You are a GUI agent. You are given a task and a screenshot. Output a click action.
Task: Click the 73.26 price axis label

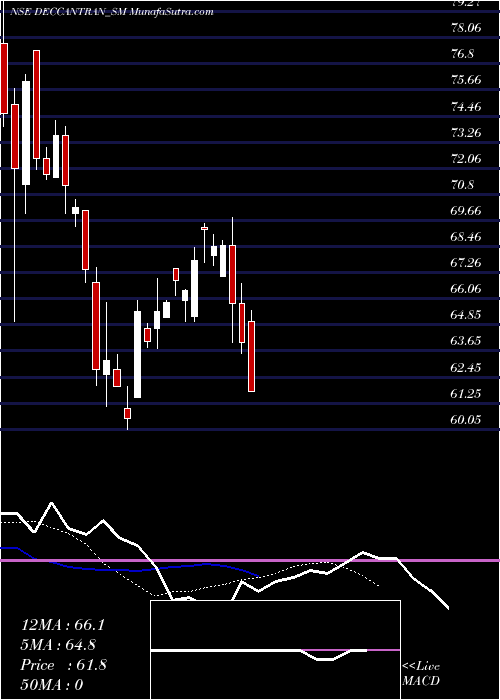click(466, 133)
